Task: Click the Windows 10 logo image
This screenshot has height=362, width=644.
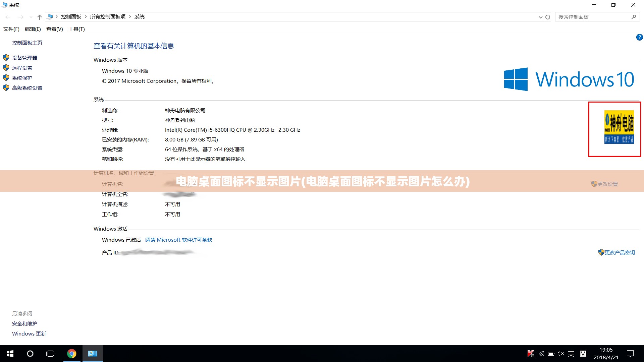Action: pyautogui.click(x=569, y=79)
